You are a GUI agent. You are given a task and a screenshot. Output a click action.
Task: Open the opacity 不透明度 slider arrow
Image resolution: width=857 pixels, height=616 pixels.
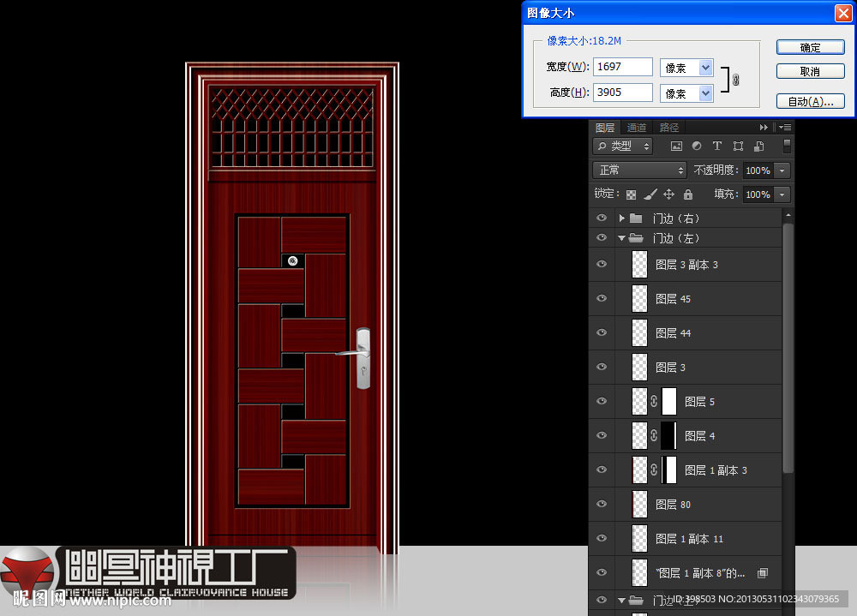pos(782,170)
